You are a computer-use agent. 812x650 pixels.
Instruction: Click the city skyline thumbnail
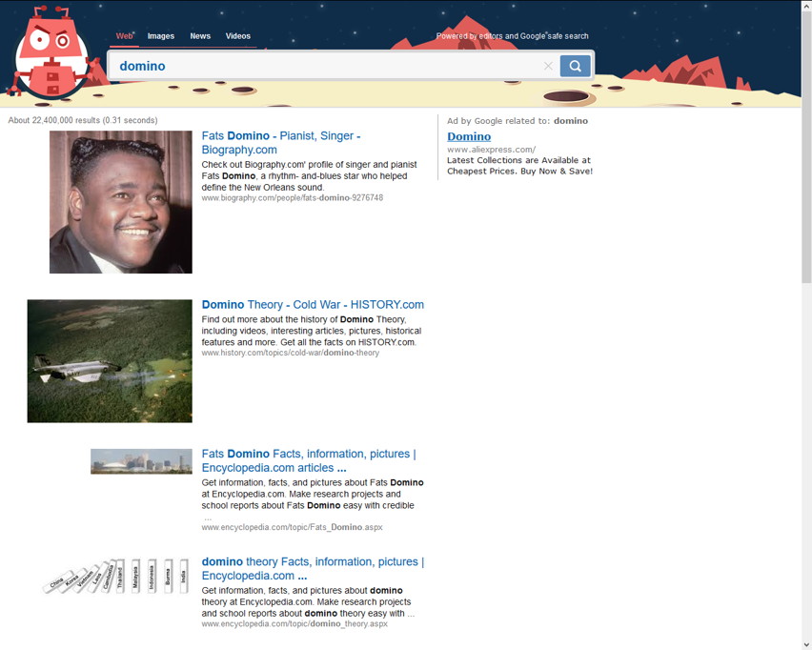pos(141,461)
